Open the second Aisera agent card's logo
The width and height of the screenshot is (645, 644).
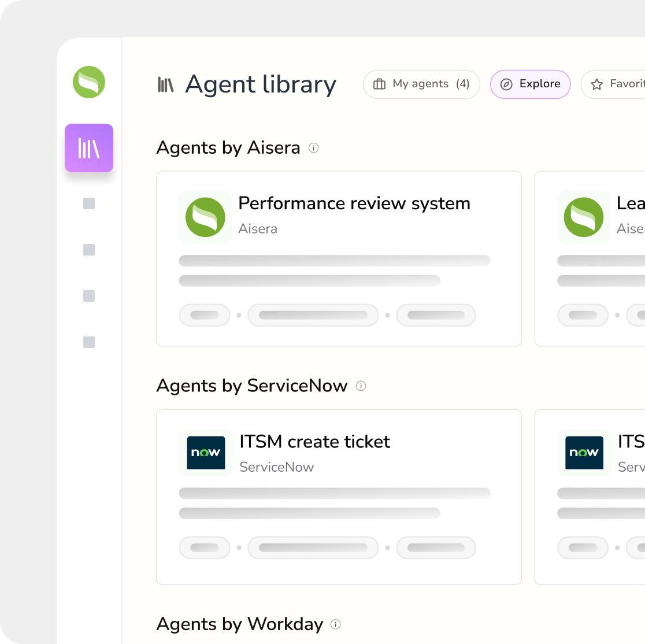point(583,217)
